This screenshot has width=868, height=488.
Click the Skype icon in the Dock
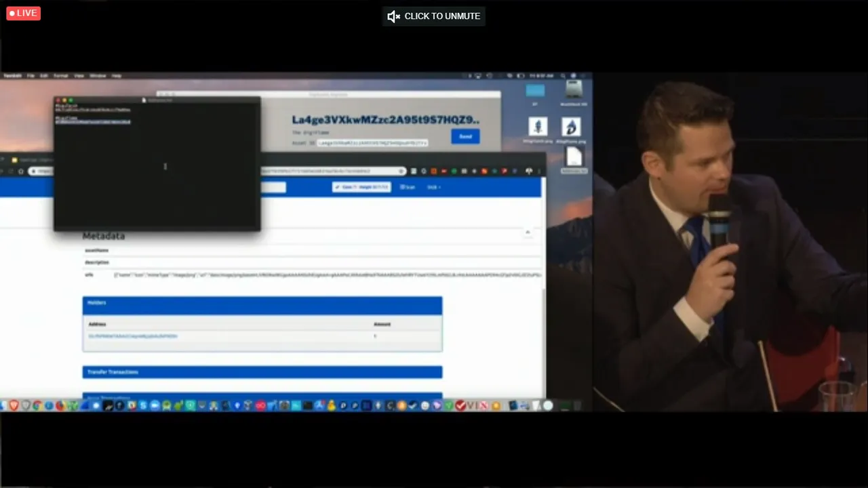(143, 405)
